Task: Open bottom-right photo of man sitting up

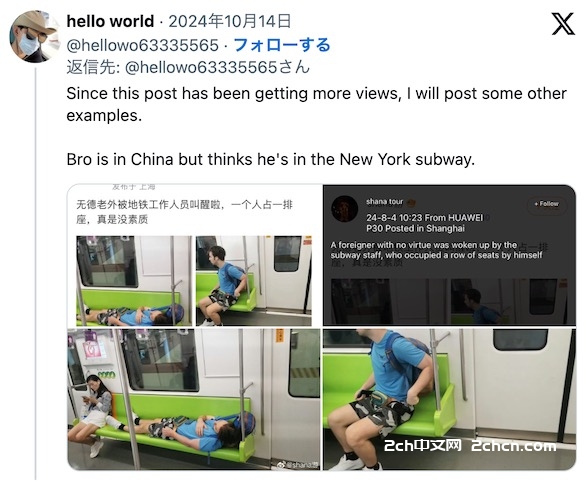Action: tap(449, 399)
